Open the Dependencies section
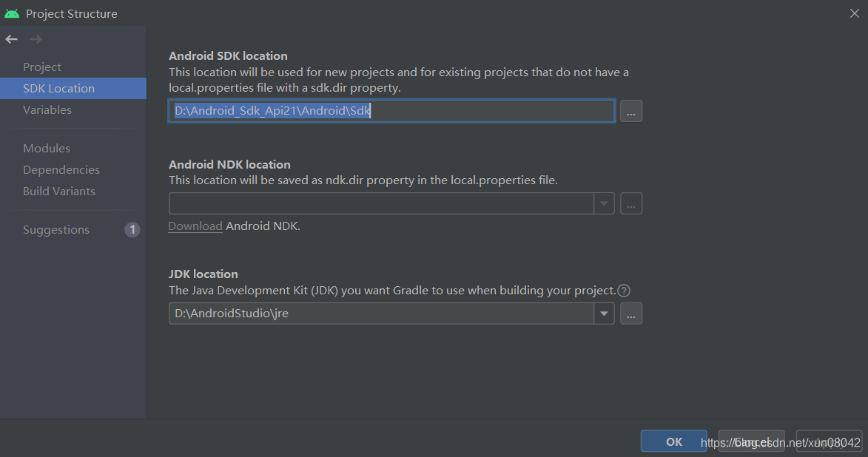Image resolution: width=868 pixels, height=457 pixels. [x=61, y=169]
